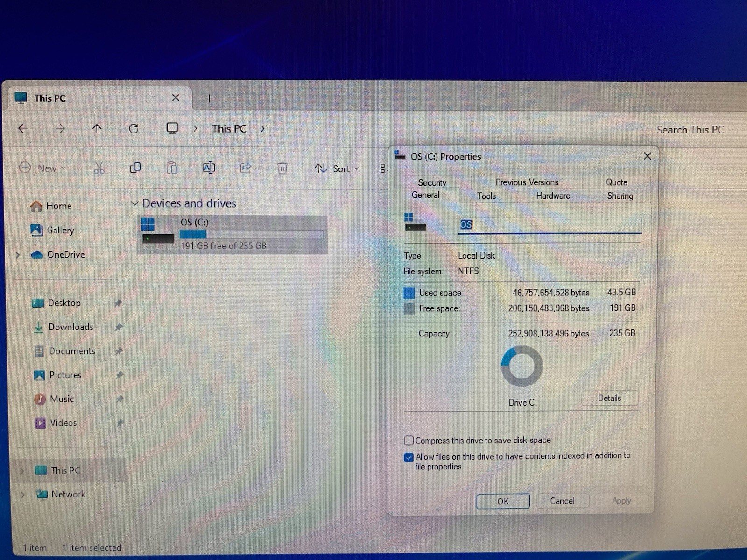747x560 pixels.
Task: Switch to the Quota tab
Action: click(617, 182)
